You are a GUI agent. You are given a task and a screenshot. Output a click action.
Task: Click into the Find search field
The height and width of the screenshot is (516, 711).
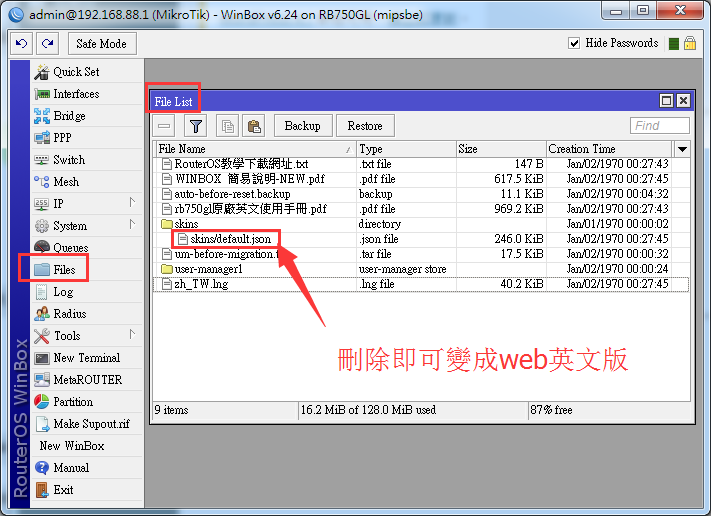(x=660, y=126)
